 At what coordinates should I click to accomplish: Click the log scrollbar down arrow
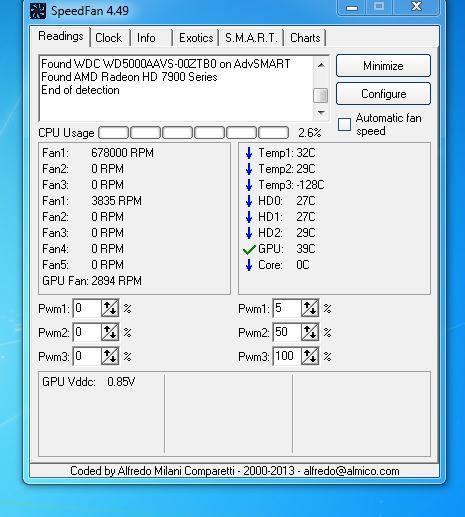click(321, 112)
